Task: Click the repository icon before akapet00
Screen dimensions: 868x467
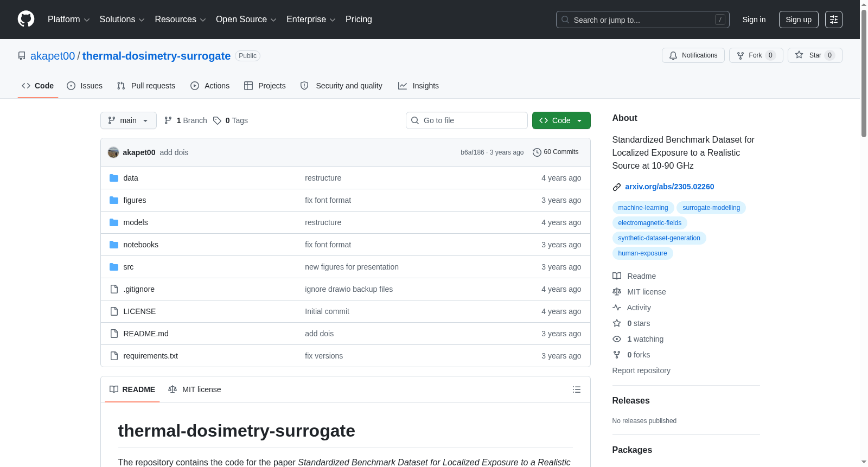Action: click(22, 56)
